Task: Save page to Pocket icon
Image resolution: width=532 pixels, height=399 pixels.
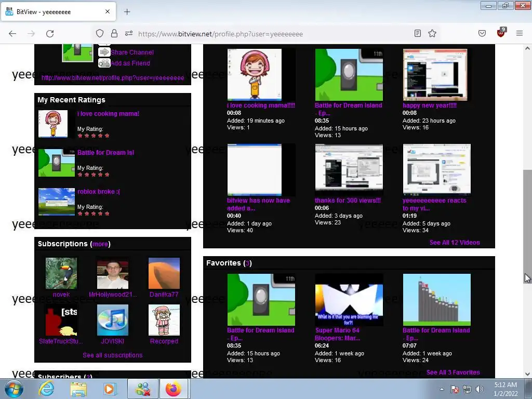Action: (x=482, y=33)
